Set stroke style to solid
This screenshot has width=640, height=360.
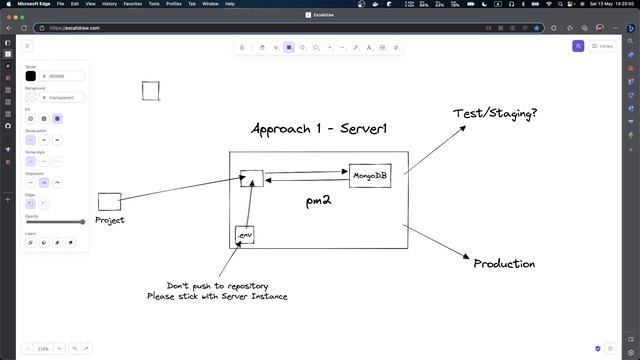coord(31,161)
